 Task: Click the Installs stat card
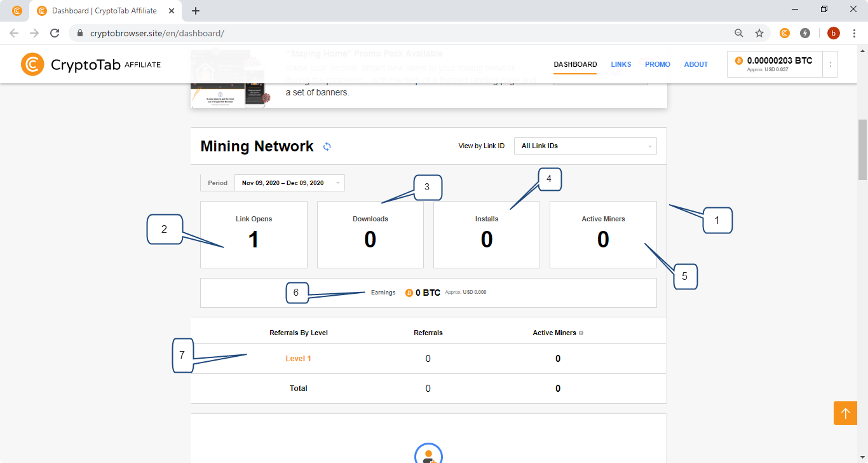point(487,235)
